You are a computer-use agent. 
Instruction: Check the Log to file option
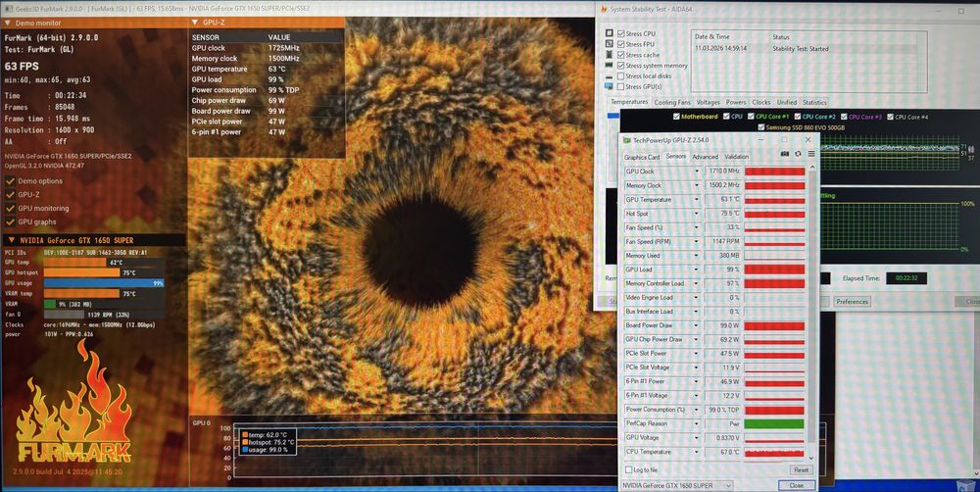point(628,470)
